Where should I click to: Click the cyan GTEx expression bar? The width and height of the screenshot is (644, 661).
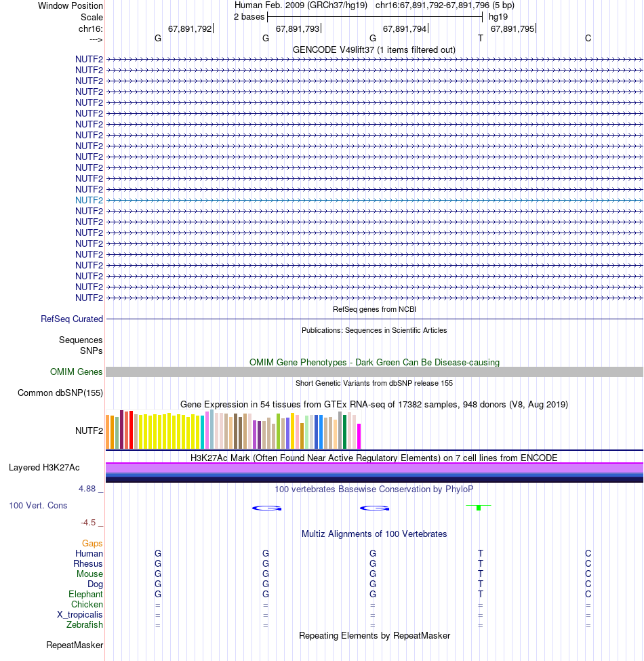202,432
